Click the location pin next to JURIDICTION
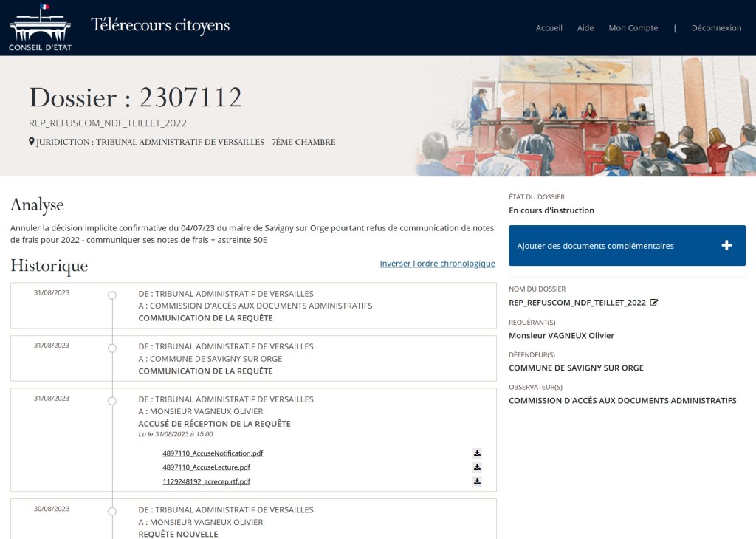The image size is (756, 539). [30, 141]
